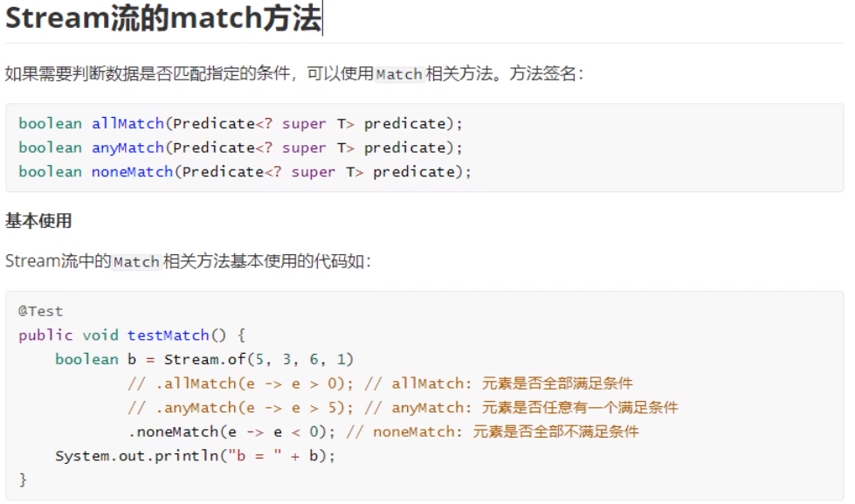Select the anyMatch method signature line
This screenshot has height=504, width=855.
click(240, 148)
